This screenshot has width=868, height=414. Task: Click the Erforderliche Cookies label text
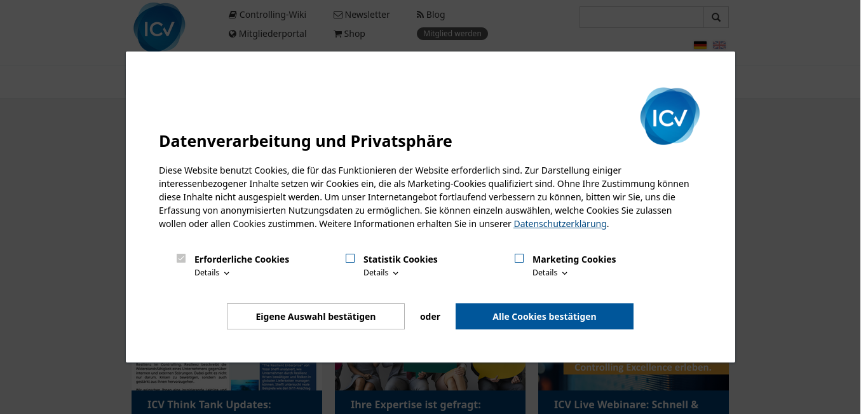(241, 259)
